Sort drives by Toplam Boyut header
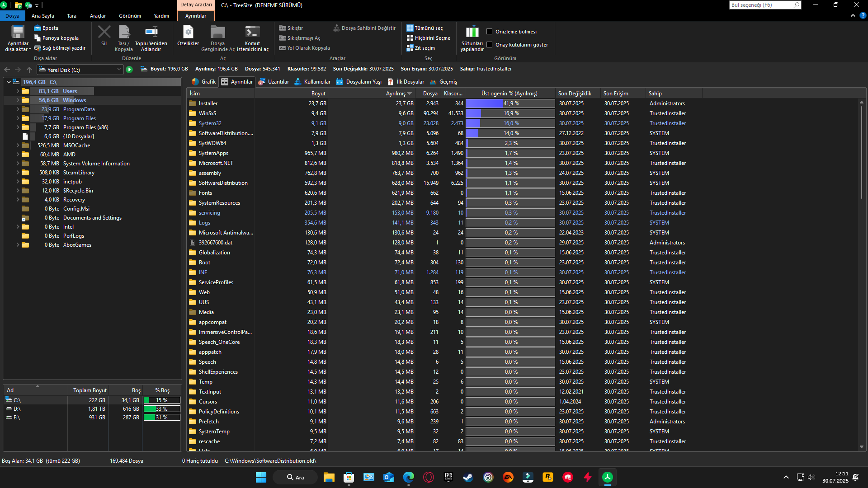868x488 pixels. click(x=88, y=390)
